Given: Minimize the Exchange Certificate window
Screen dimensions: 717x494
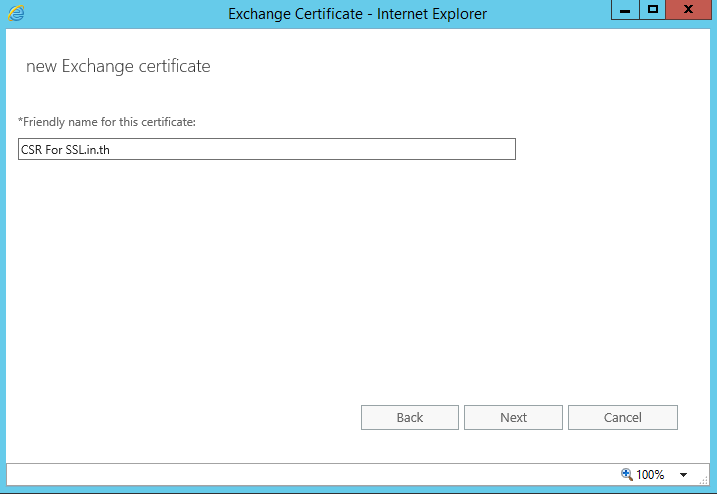Looking at the screenshot, I should click(x=625, y=10).
